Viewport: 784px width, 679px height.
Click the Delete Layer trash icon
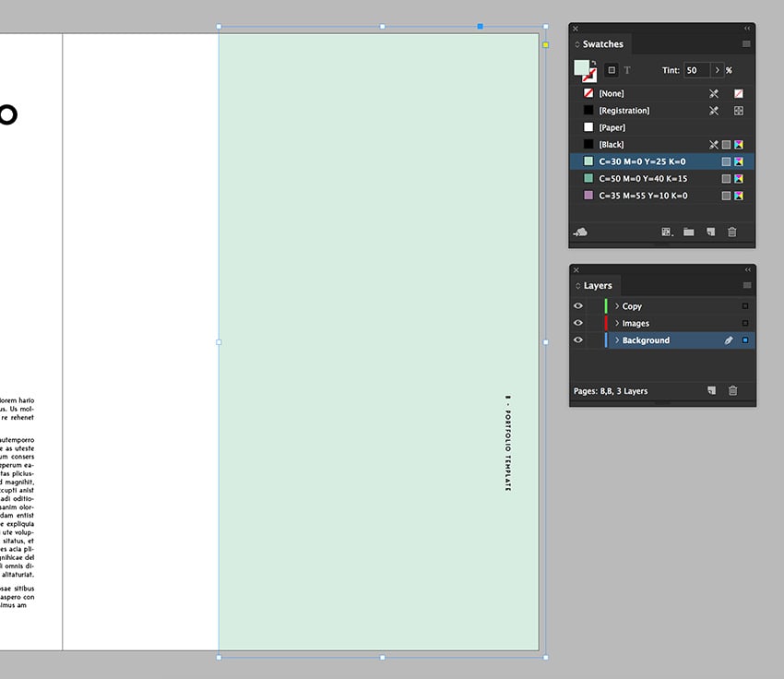click(732, 390)
